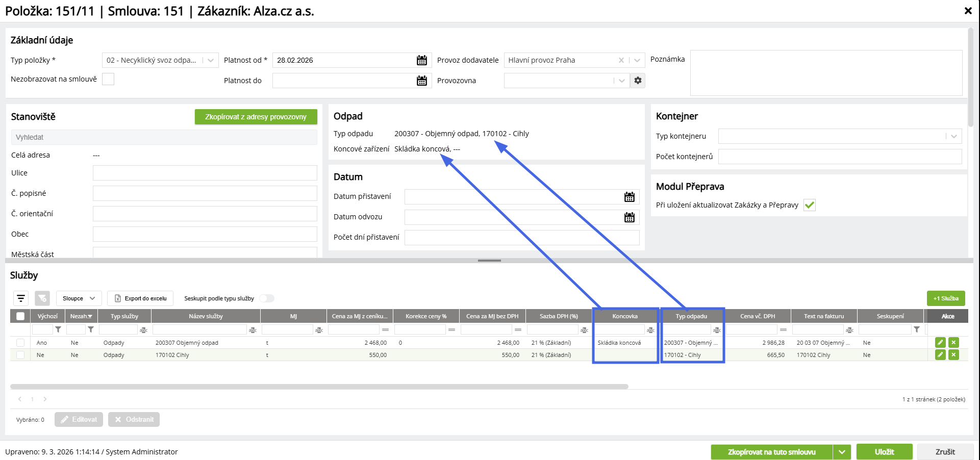This screenshot has height=460, width=980.
Task: Click the Export do excelu button
Action: tap(140, 298)
